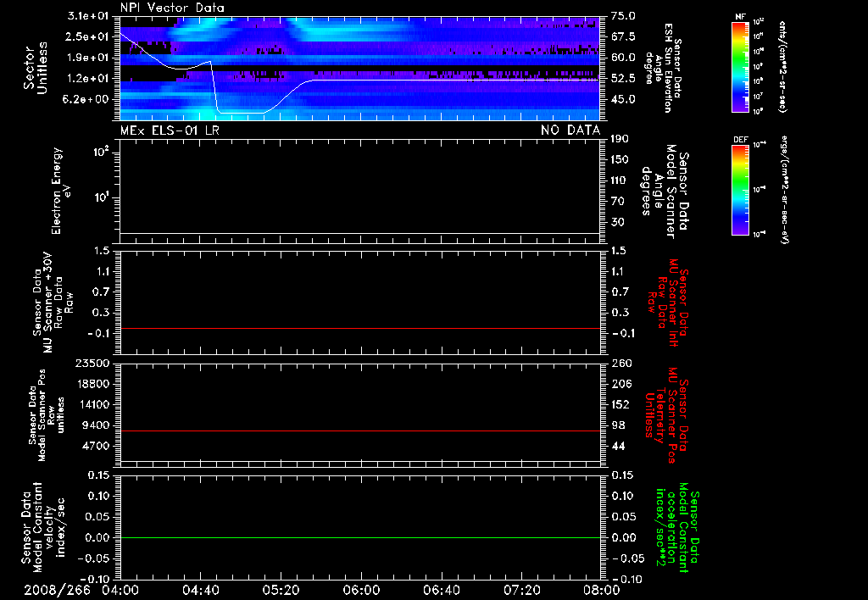Click the '67.5' elevation tick label
868x600 pixels.
623,36
